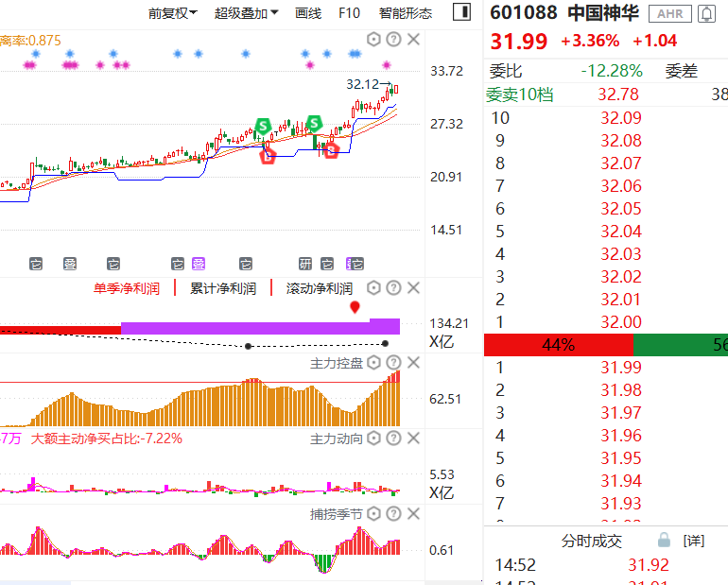Click the middle dot on dashed trend line
Viewport: 728px width, 585px height.
(x=248, y=346)
